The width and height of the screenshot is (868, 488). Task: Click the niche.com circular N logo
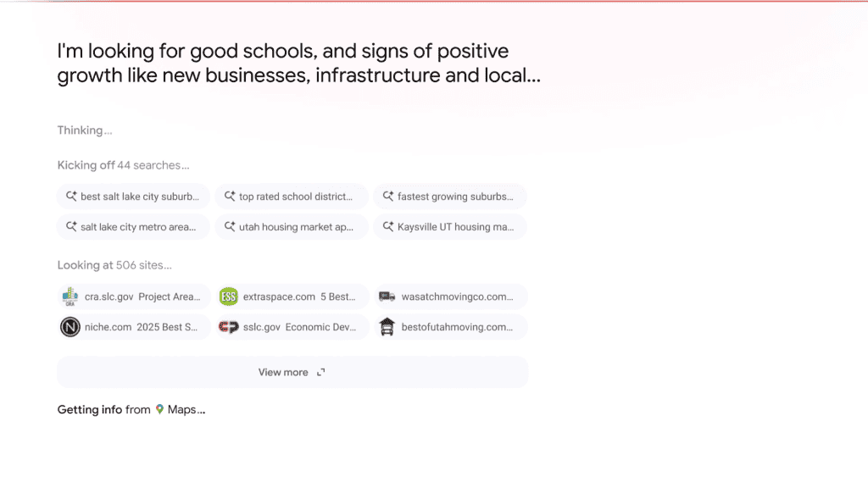70,327
